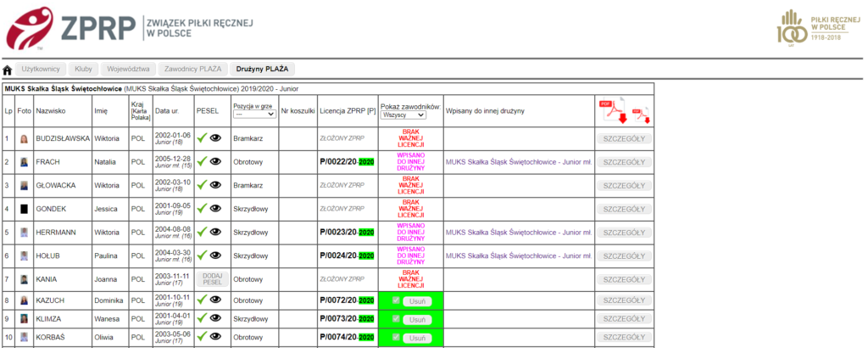Click BRAK WAŻNEJ LICENCJI for GŁOWACKA
Screen dimensions: 868x348
point(410,185)
